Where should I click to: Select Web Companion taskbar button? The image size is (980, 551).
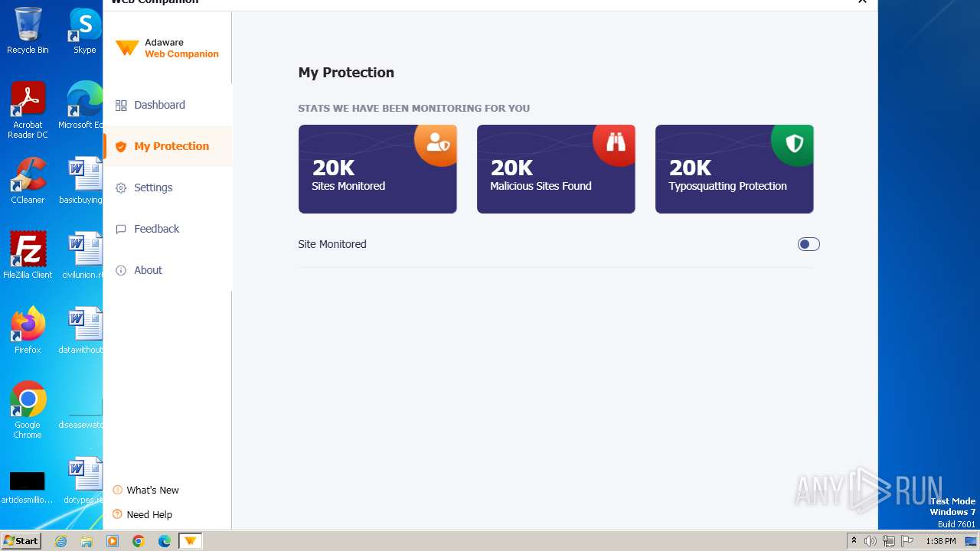(x=191, y=541)
